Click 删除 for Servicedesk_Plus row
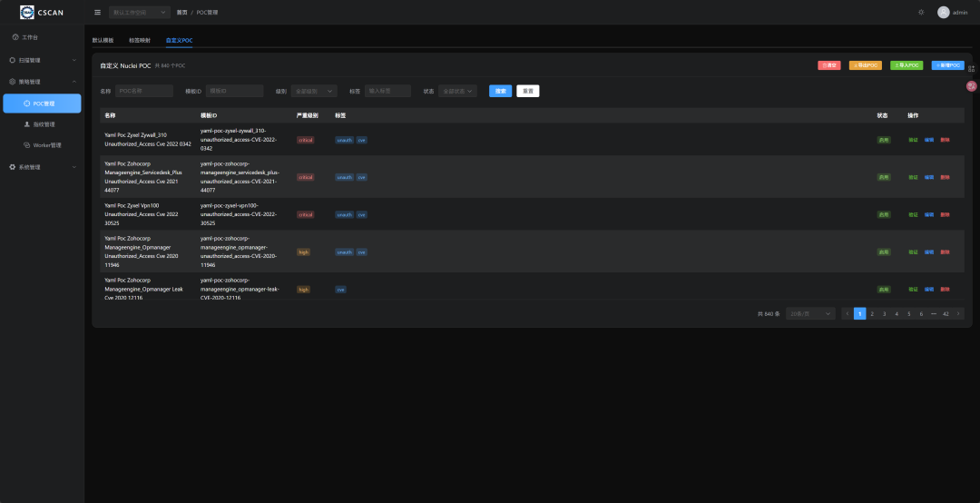 point(945,177)
